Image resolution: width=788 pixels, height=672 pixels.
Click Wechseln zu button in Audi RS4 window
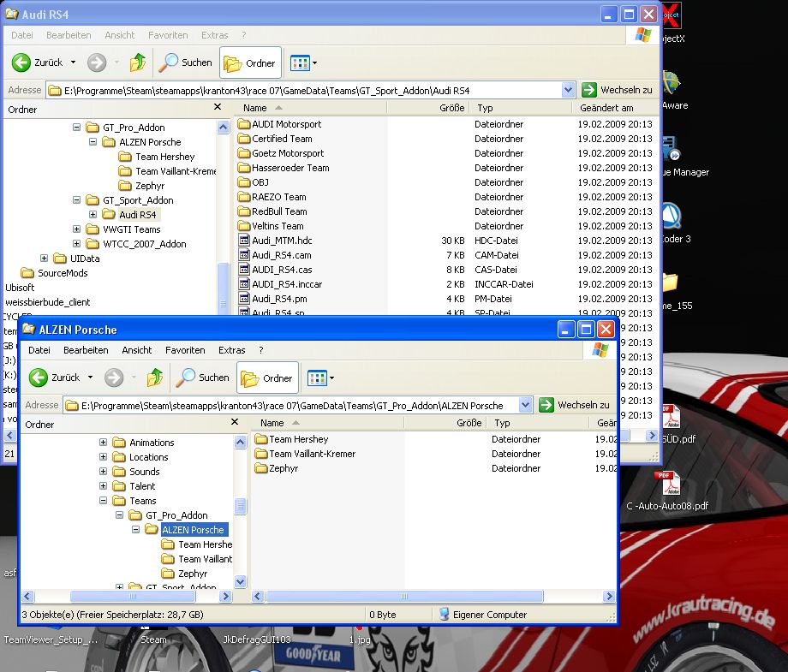[x=617, y=90]
